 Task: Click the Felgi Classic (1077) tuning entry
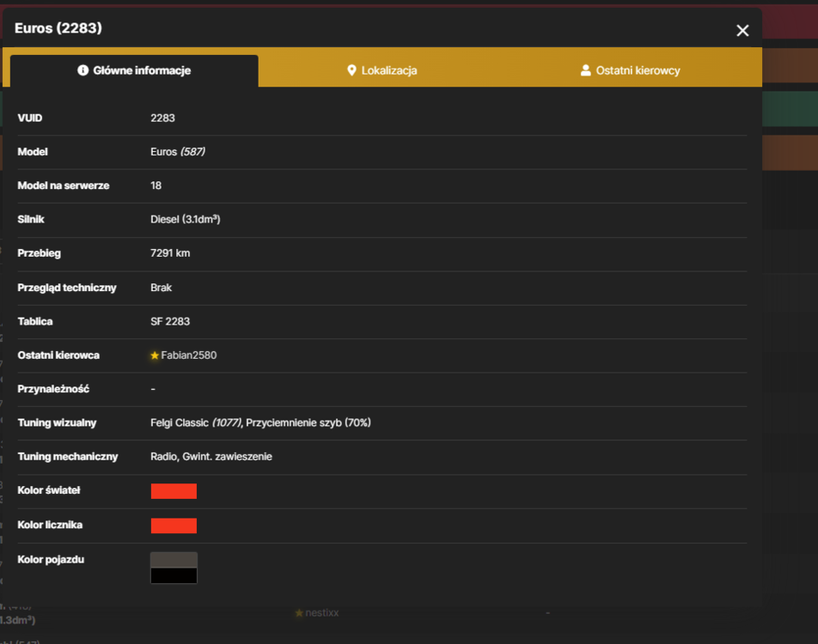(x=196, y=422)
